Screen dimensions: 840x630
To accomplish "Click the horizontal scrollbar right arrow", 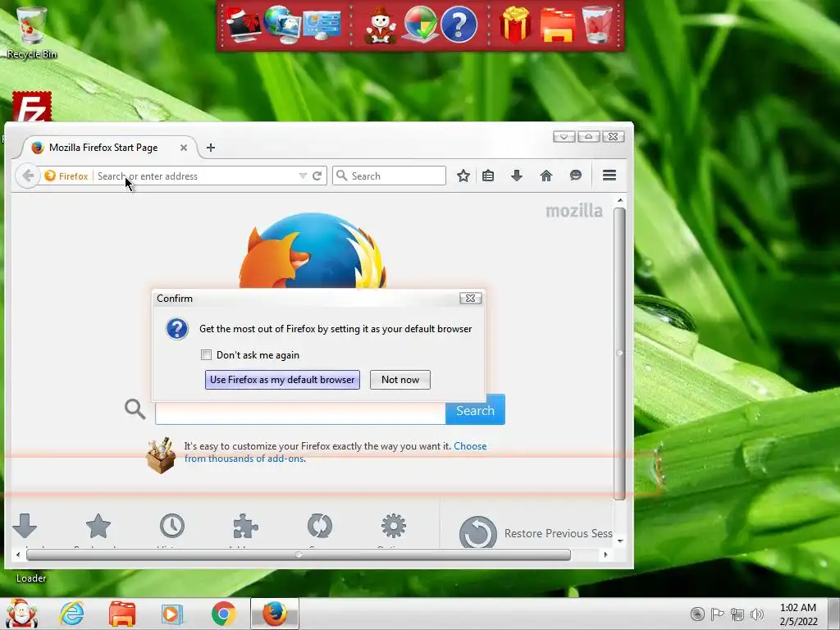I will point(606,555).
